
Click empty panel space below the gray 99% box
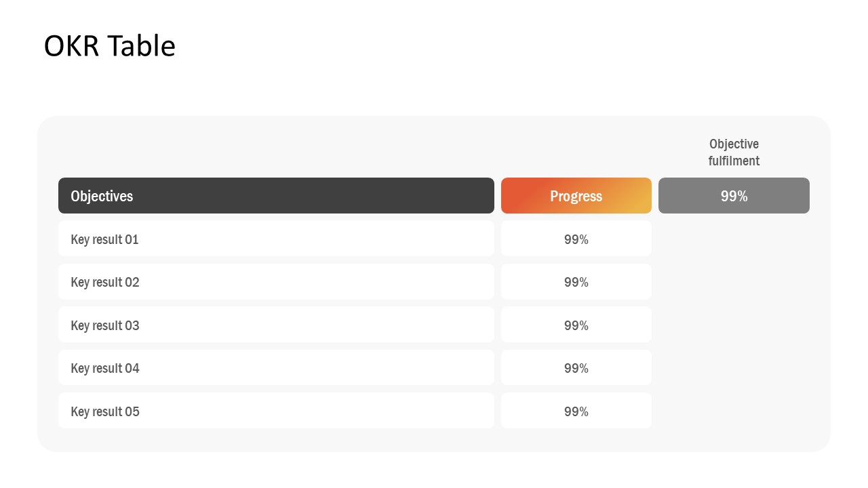(x=734, y=325)
